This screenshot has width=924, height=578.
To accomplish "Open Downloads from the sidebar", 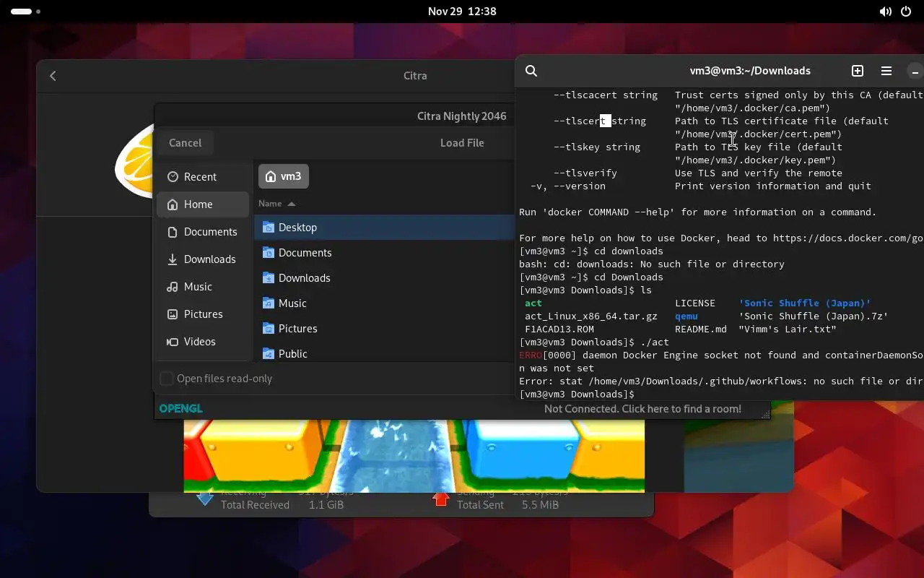I will pos(203,259).
